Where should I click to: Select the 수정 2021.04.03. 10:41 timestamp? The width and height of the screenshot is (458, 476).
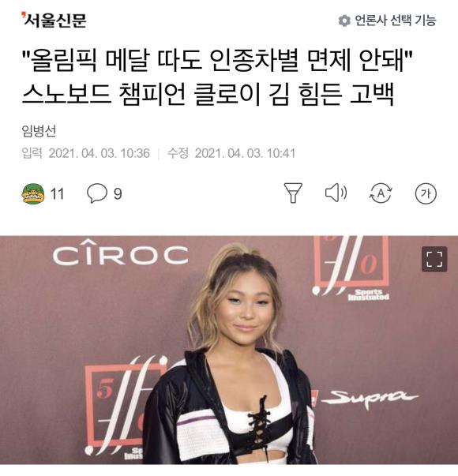(x=231, y=153)
